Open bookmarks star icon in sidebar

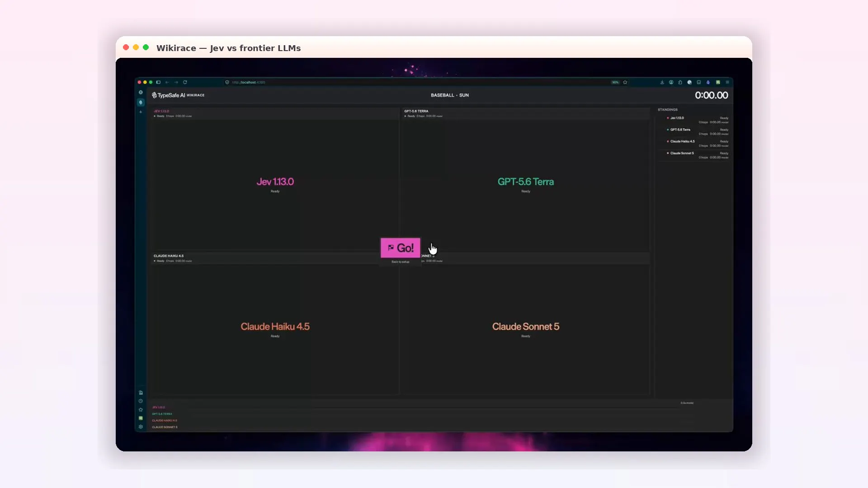pos(141,410)
